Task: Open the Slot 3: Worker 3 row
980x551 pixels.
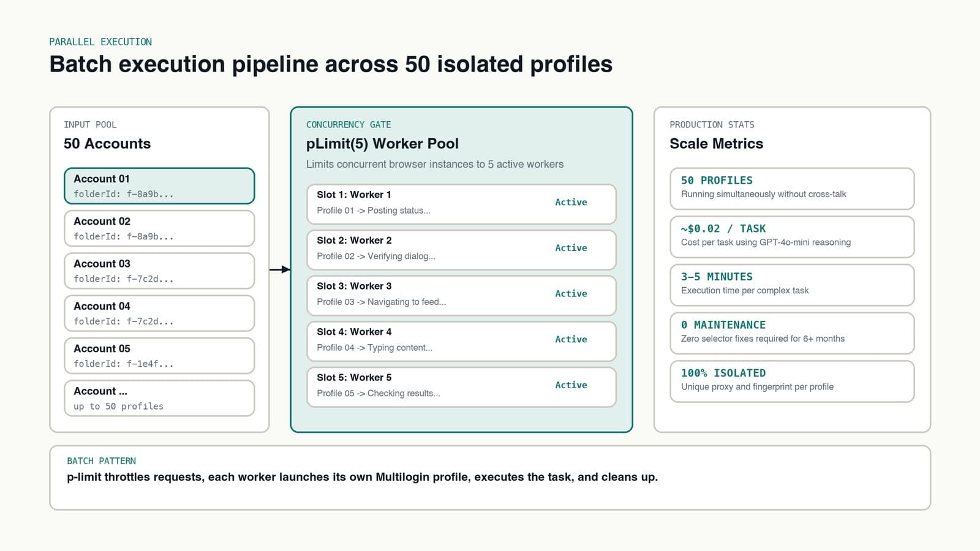Action: pyautogui.click(x=461, y=296)
